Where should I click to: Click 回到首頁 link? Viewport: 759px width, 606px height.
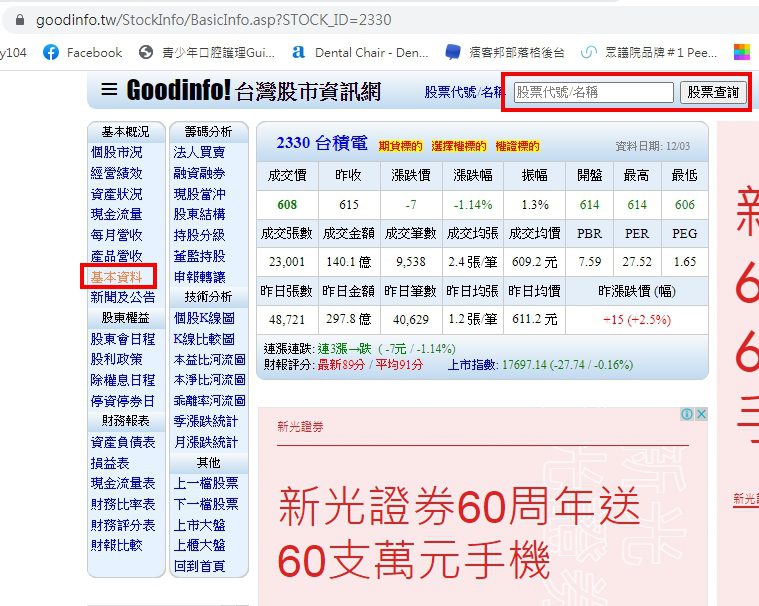point(199,566)
